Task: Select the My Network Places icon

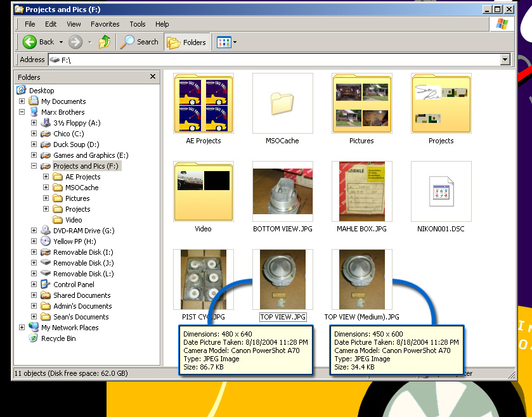Action: click(x=33, y=327)
